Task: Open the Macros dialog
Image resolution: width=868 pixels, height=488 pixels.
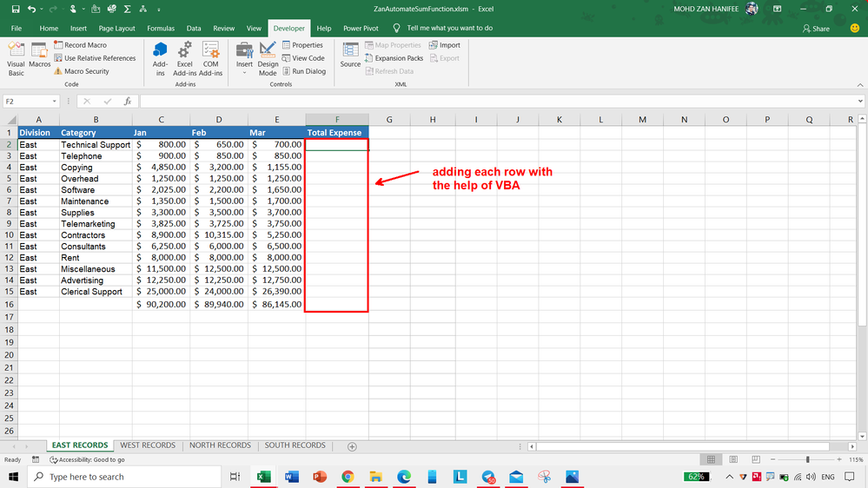Action: 39,56
